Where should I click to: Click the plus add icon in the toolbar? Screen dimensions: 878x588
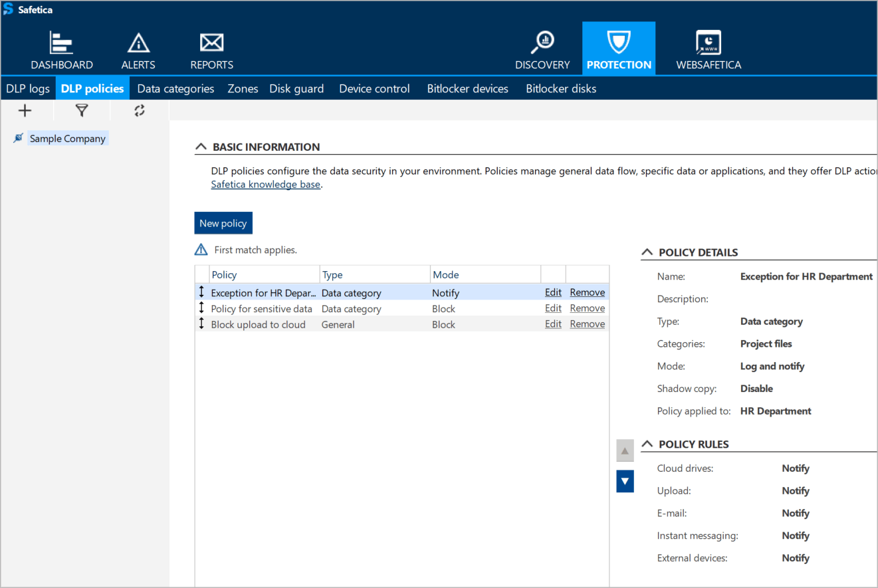(x=25, y=110)
